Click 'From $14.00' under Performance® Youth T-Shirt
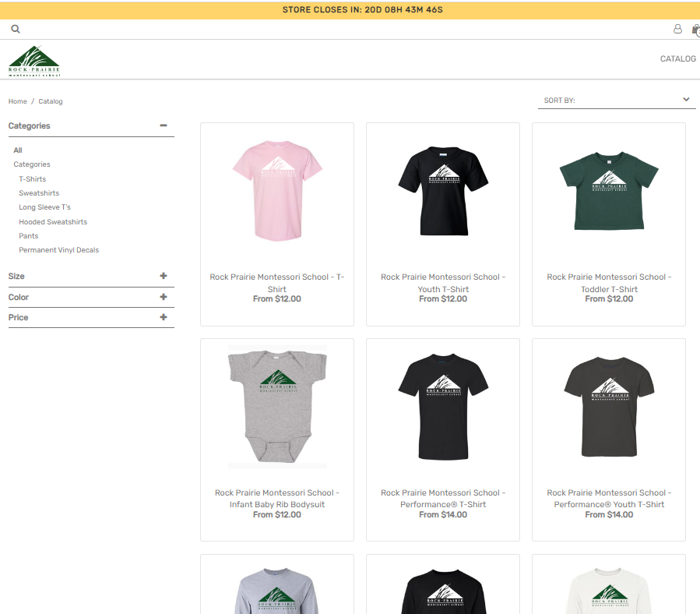 coord(609,515)
